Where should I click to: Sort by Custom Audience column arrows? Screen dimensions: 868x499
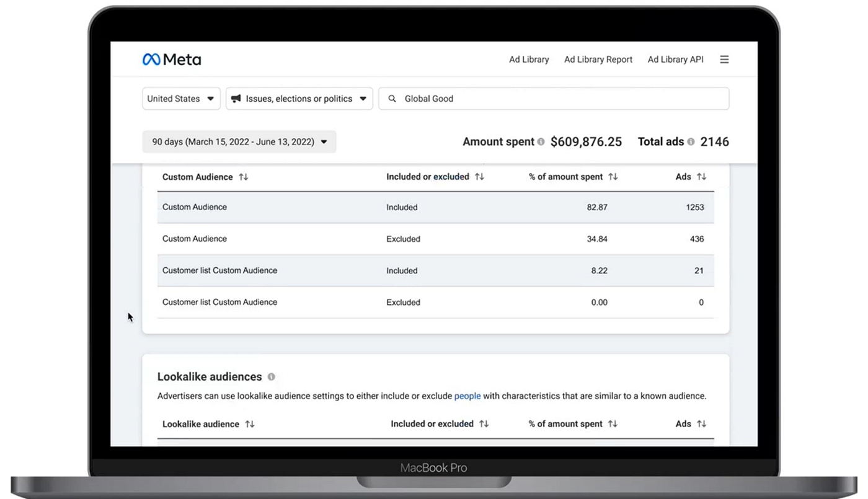pos(244,177)
